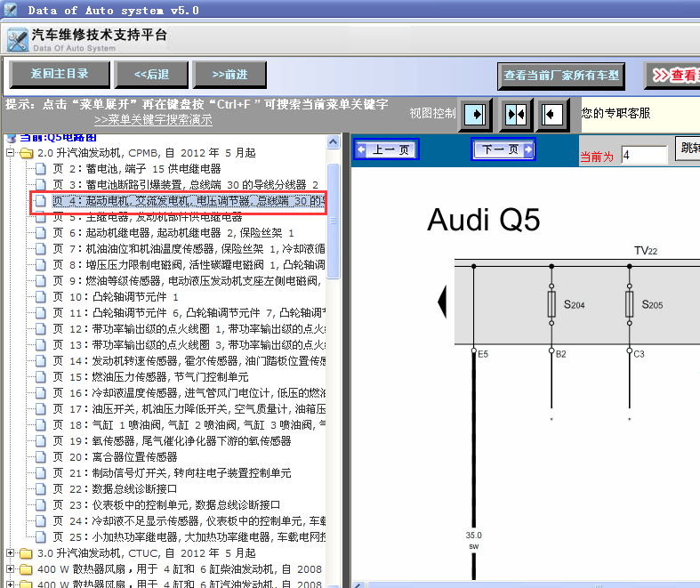Open 页 14：发动机转速传感器
Viewport: 700px width, 588px height.
pyautogui.click(x=189, y=361)
